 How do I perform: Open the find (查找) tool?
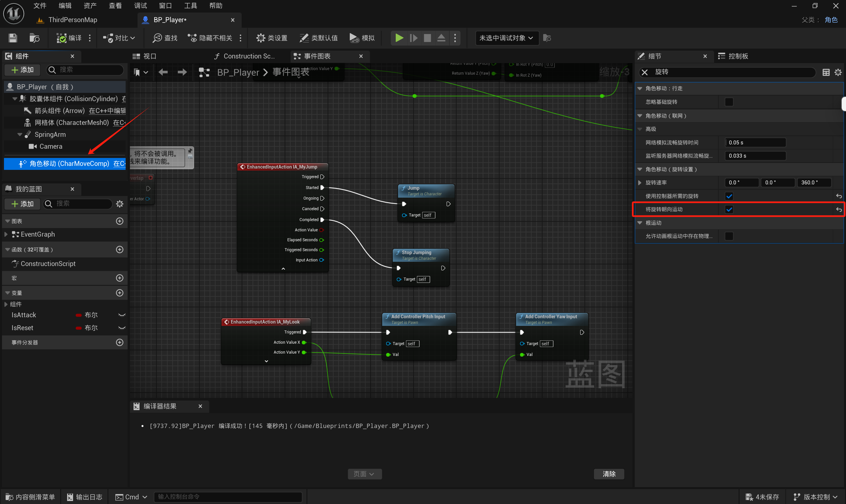(165, 38)
